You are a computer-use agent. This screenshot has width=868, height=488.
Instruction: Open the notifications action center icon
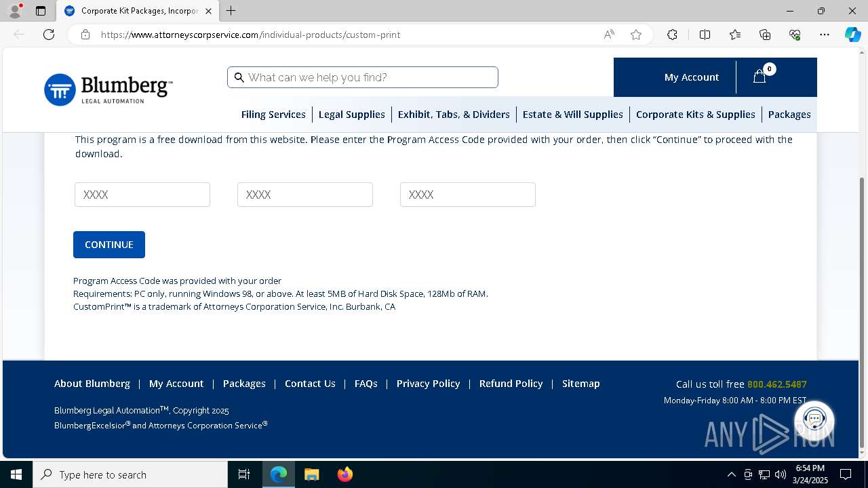tap(846, 474)
